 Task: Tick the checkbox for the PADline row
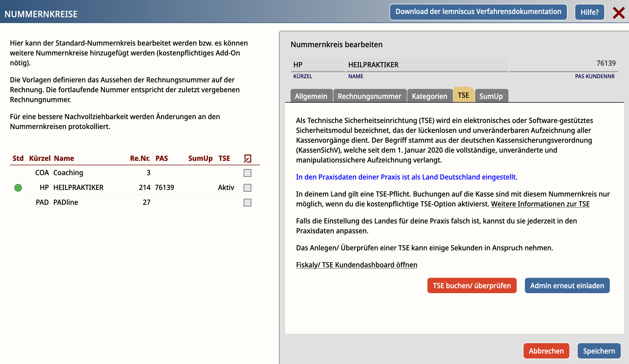pos(247,203)
